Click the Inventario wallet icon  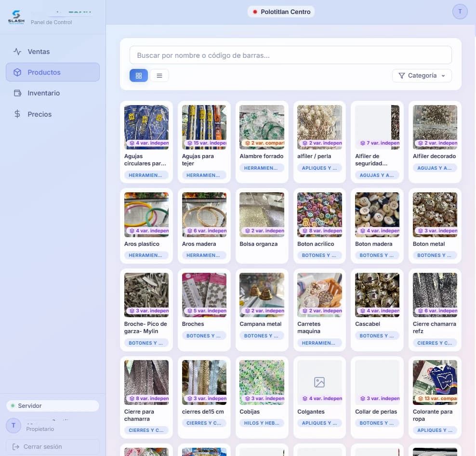(x=17, y=93)
